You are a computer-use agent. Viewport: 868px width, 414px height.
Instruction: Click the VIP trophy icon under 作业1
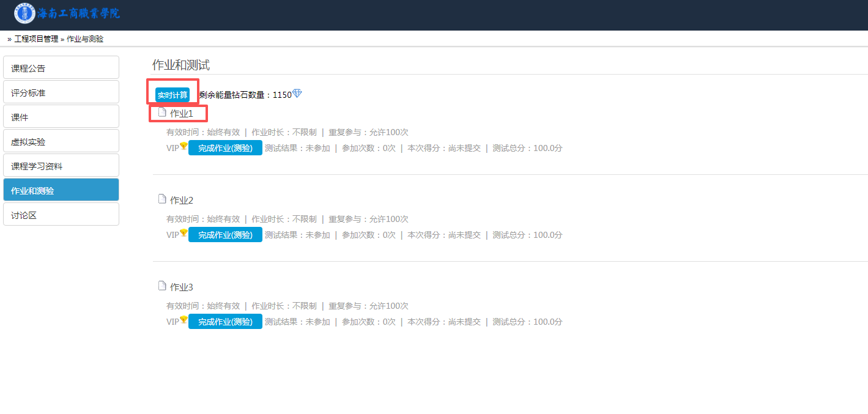pos(184,146)
